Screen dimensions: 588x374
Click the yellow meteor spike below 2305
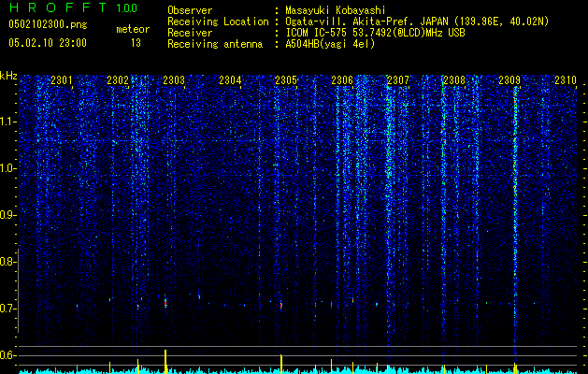point(280,364)
